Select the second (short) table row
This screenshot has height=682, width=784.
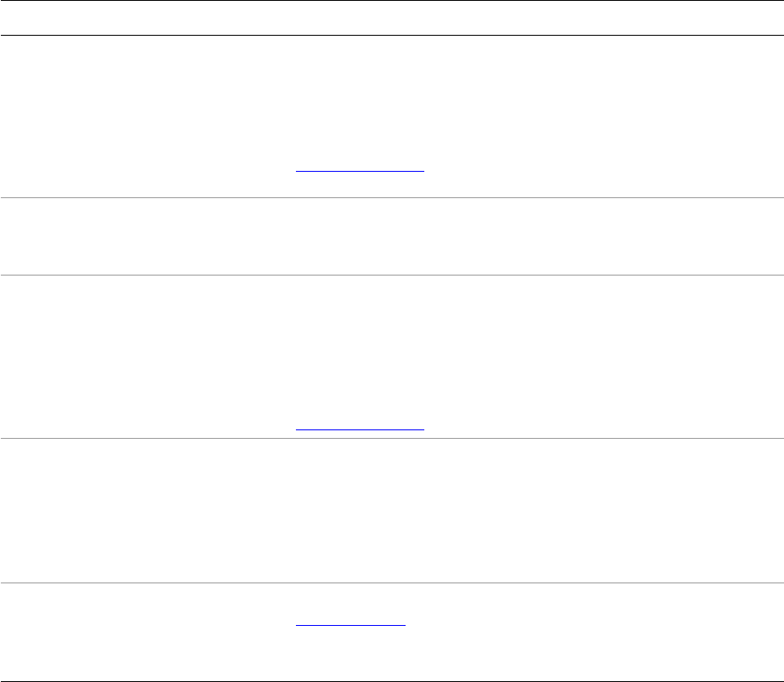point(391,236)
